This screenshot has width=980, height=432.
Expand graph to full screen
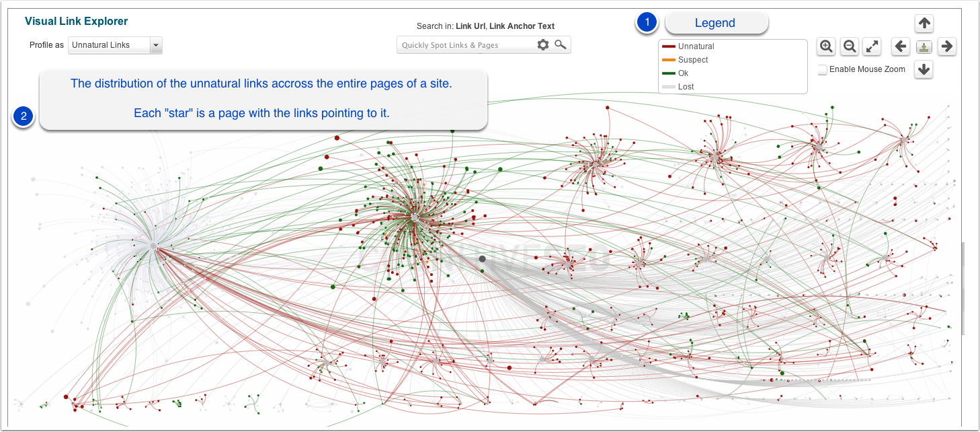[872, 46]
